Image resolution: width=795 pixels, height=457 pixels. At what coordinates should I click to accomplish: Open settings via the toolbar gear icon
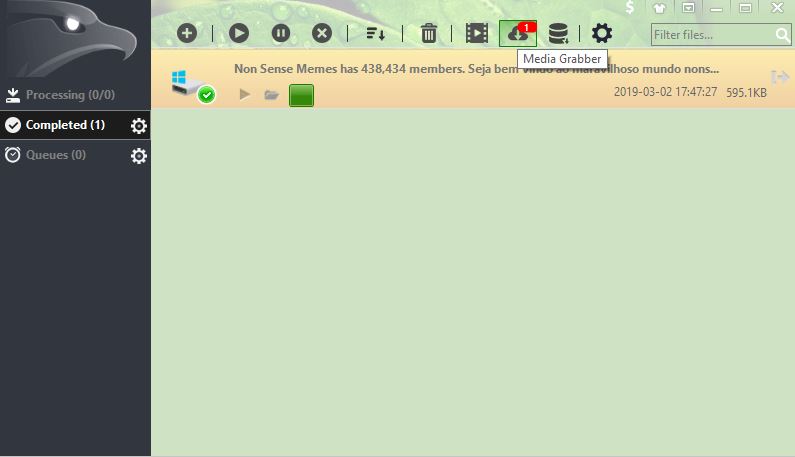(601, 33)
